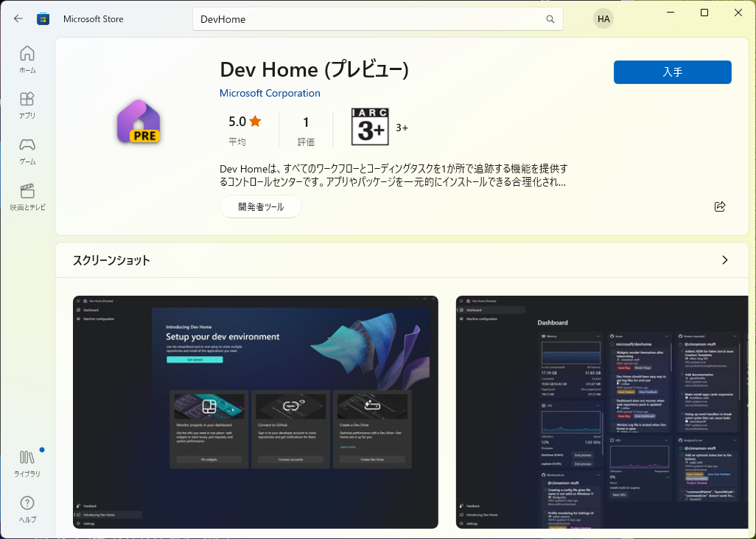Viewport: 756px width, 539px height.
Task: Click the search magnifier in the search bar
Action: 550,18
